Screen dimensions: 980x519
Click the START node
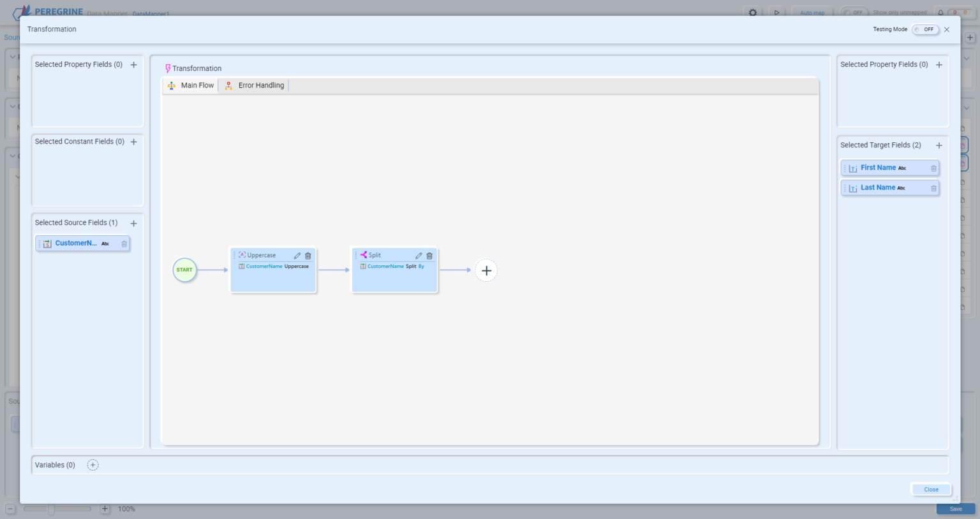pos(184,270)
